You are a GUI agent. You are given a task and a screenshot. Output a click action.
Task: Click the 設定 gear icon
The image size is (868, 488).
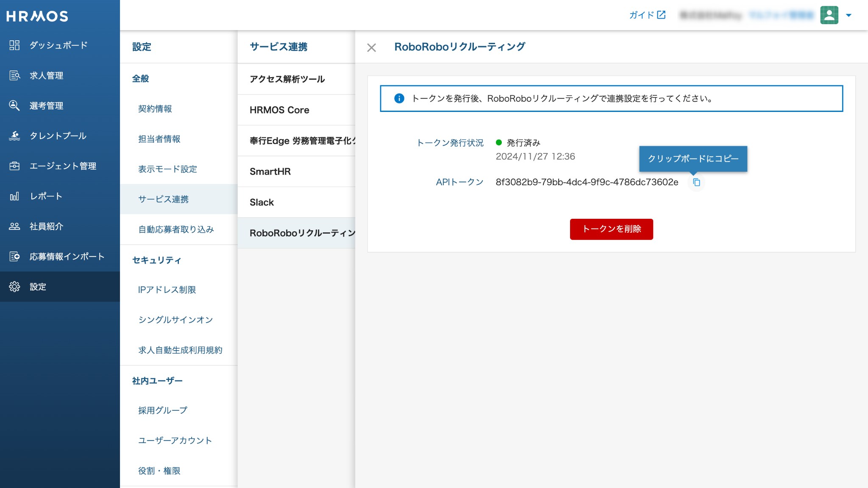[14, 287]
